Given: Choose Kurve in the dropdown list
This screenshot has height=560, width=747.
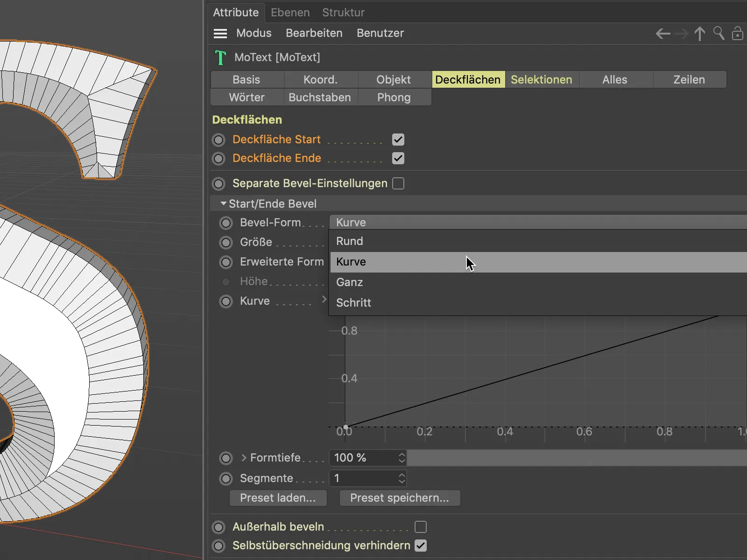Looking at the screenshot, I should pyautogui.click(x=538, y=262).
